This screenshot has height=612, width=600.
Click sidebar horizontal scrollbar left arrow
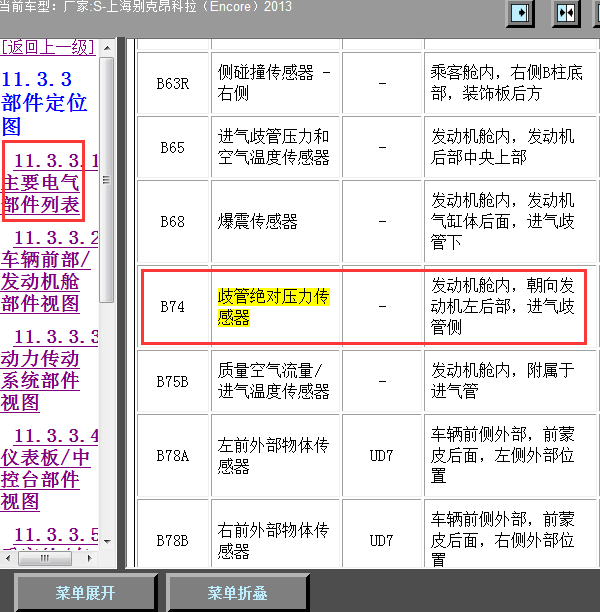point(8,558)
